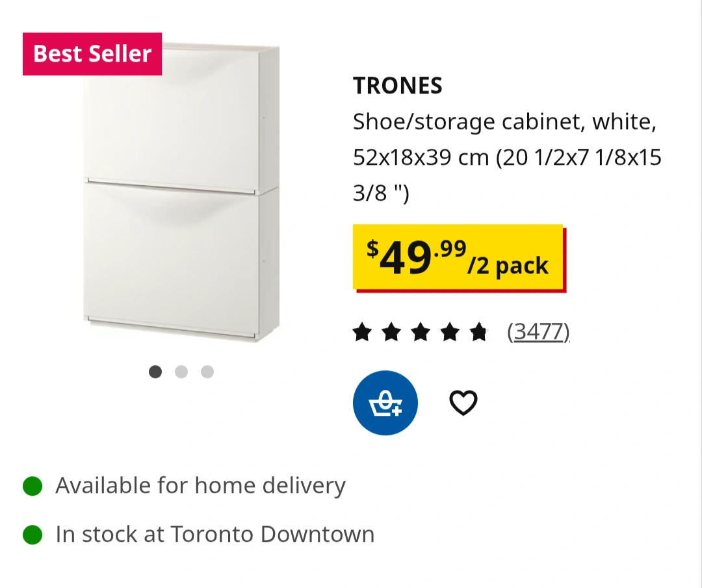Add TRONES cabinet to shopping bag

click(x=385, y=403)
